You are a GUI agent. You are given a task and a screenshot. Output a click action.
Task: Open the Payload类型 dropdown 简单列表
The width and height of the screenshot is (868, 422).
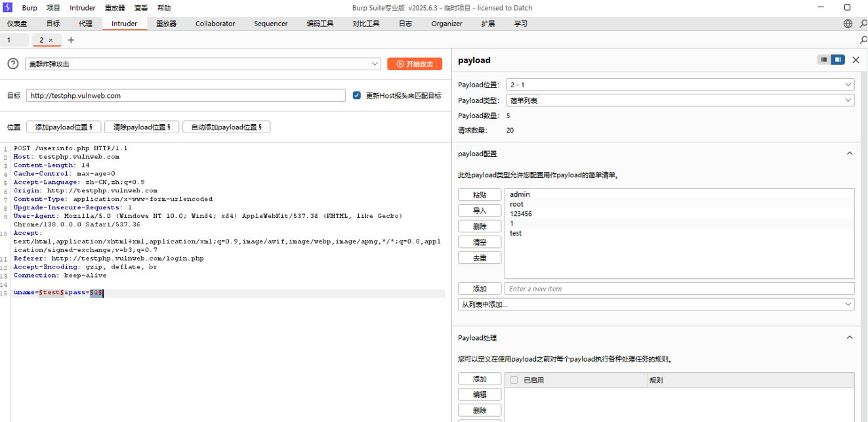coord(680,100)
